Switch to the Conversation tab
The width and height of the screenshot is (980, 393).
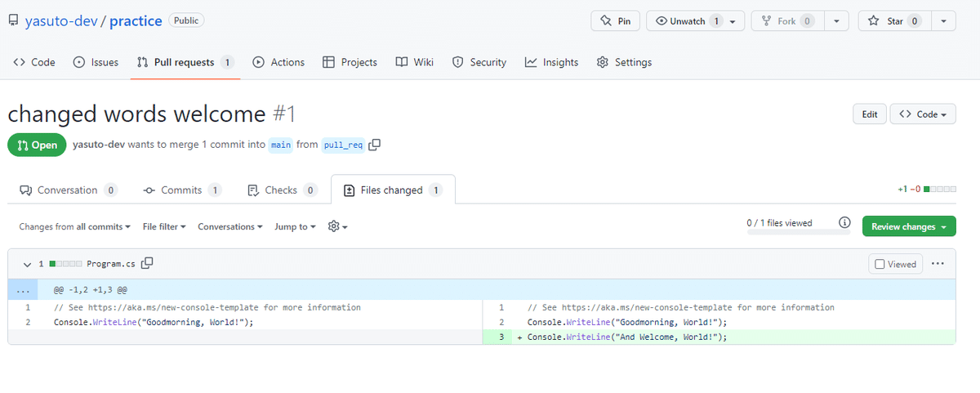[68, 190]
